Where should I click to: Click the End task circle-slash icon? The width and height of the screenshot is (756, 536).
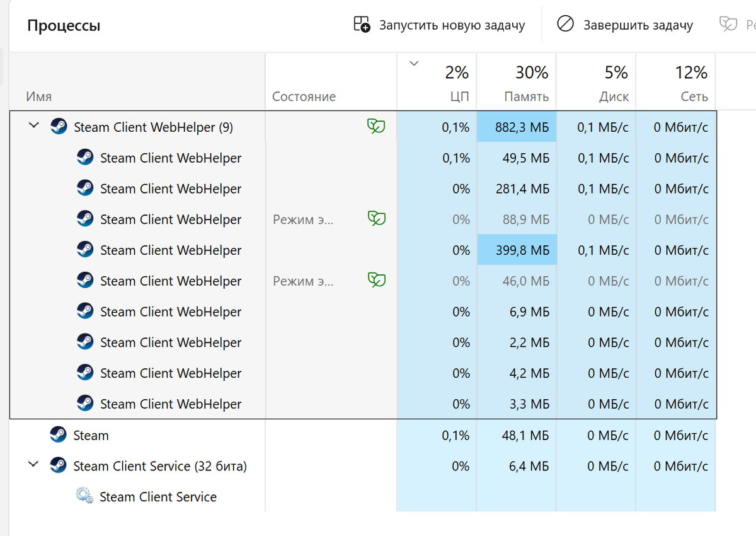[x=565, y=25]
